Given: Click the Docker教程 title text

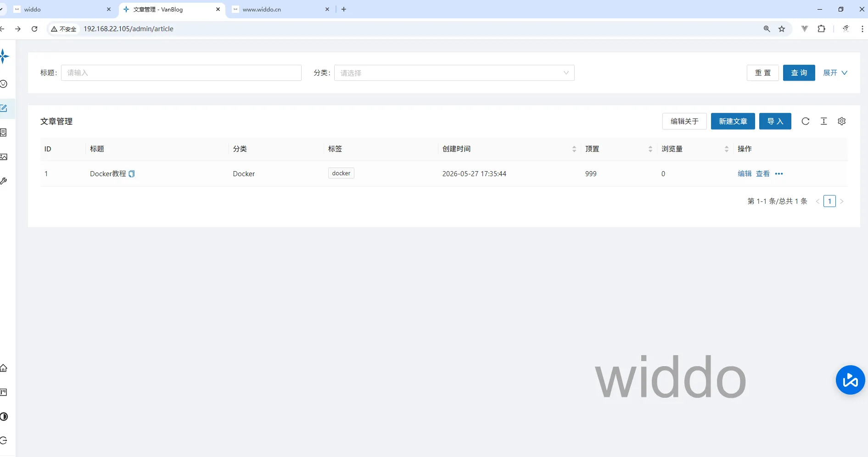Looking at the screenshot, I should pyautogui.click(x=108, y=174).
